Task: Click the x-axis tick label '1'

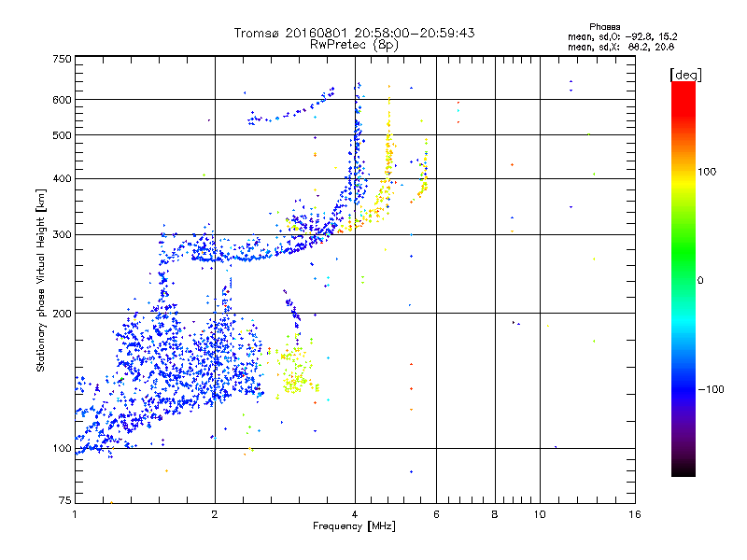Action: (x=75, y=514)
